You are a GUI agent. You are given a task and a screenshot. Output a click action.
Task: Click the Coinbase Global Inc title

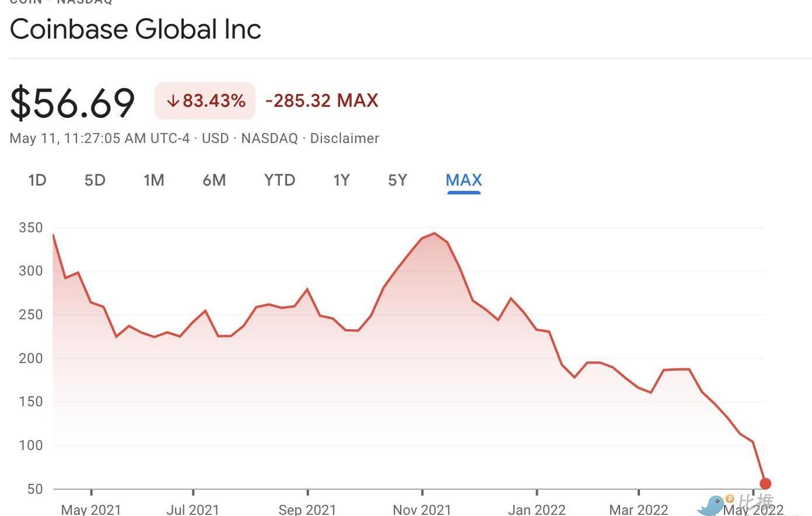coord(135,29)
